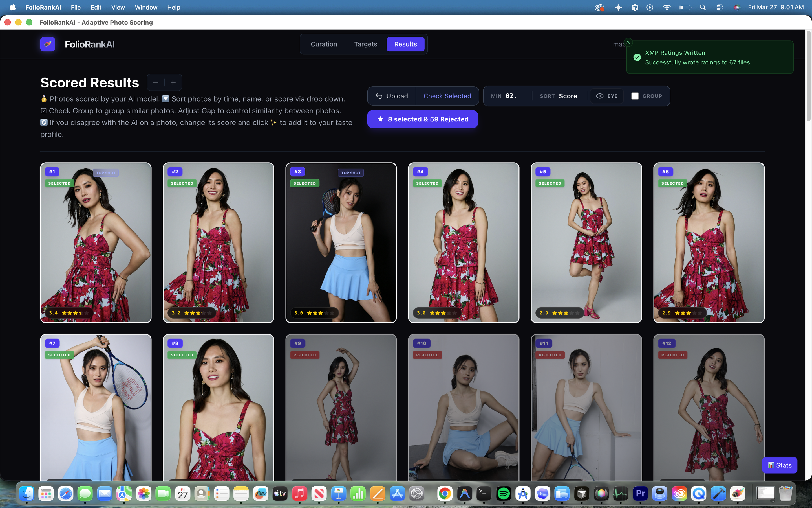Click the Upload button

pos(392,96)
